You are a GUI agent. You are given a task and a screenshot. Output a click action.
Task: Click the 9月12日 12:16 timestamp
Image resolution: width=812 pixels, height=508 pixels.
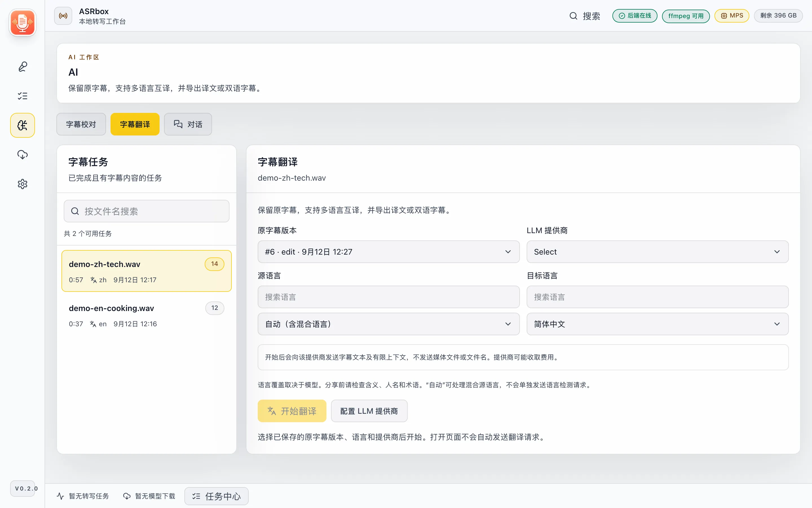tap(135, 324)
